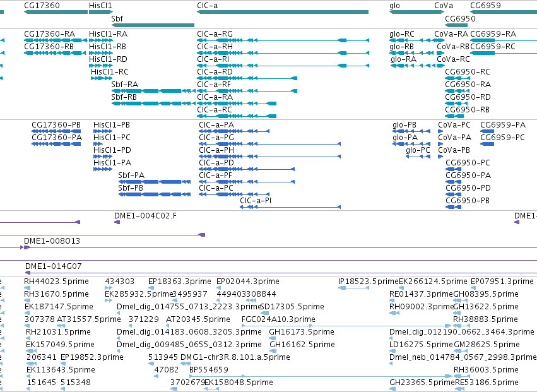Click transcript CG6959-RA
This screenshot has width=537, height=392.
tap(493, 34)
